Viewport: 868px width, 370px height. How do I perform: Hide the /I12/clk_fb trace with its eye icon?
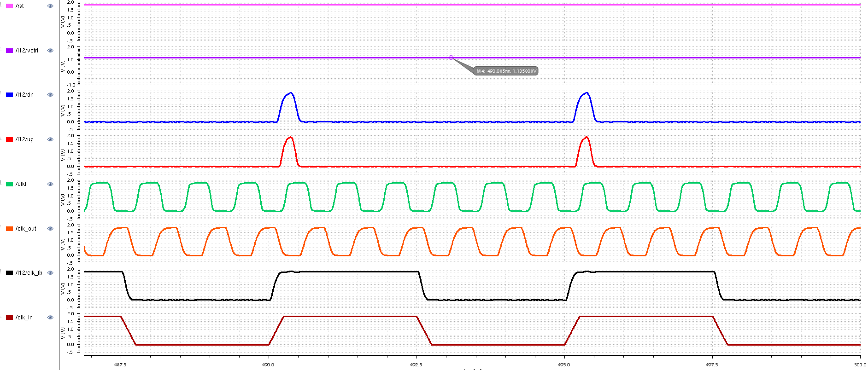(x=50, y=273)
